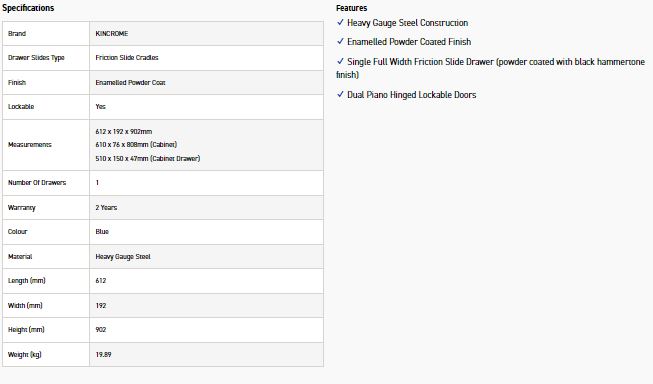The width and height of the screenshot is (653, 384).
Task: Click the Number Of Drawers label
Action: [37, 182]
